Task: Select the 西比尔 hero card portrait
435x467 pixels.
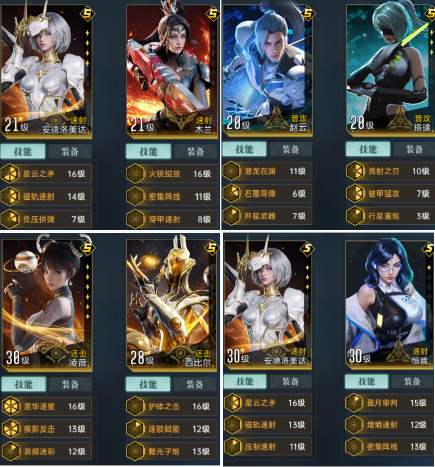Action: click(x=171, y=304)
